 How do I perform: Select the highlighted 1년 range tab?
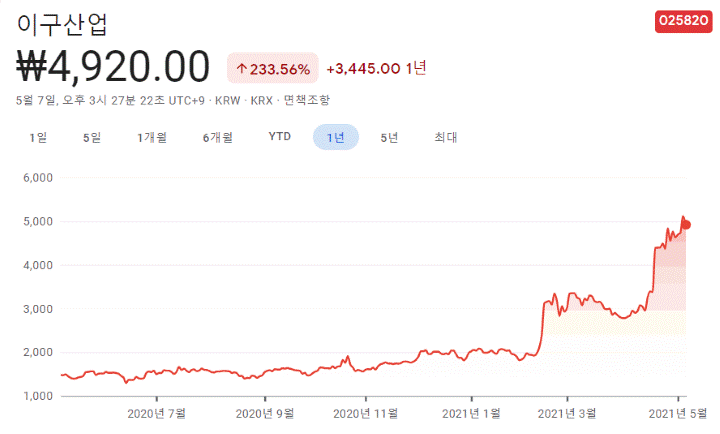pos(336,137)
